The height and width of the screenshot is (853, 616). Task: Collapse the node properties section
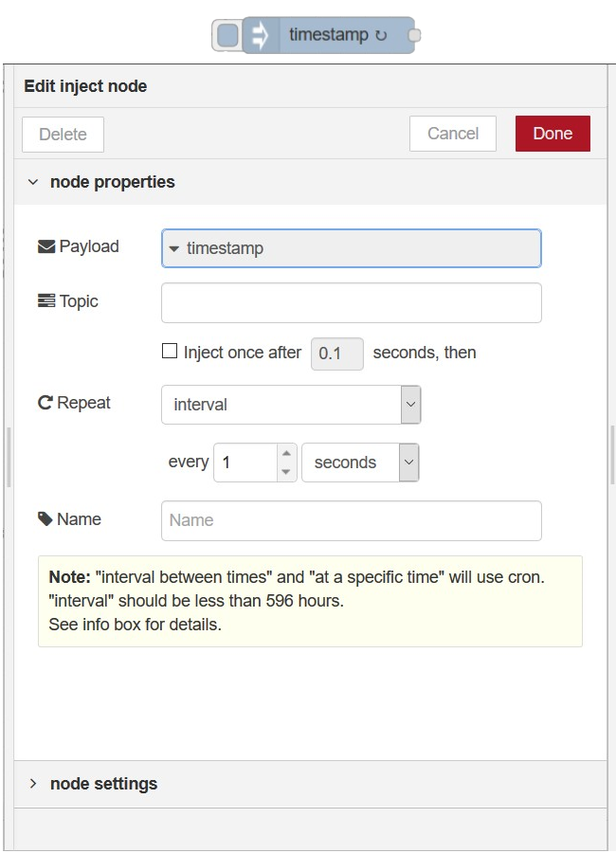pyautogui.click(x=33, y=182)
